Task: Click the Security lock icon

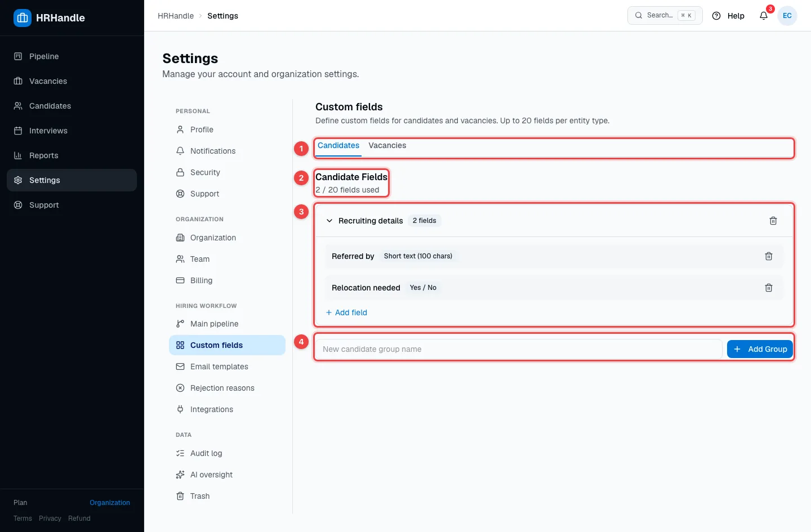Action: 180,172
